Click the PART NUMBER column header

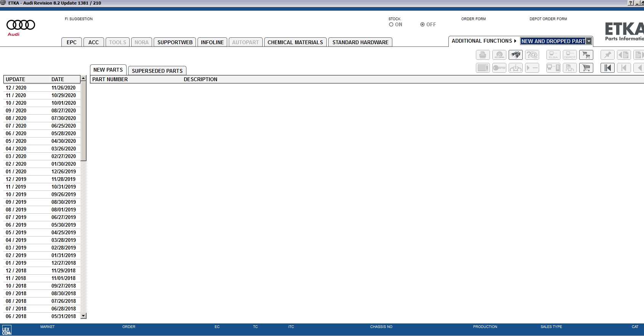click(110, 79)
